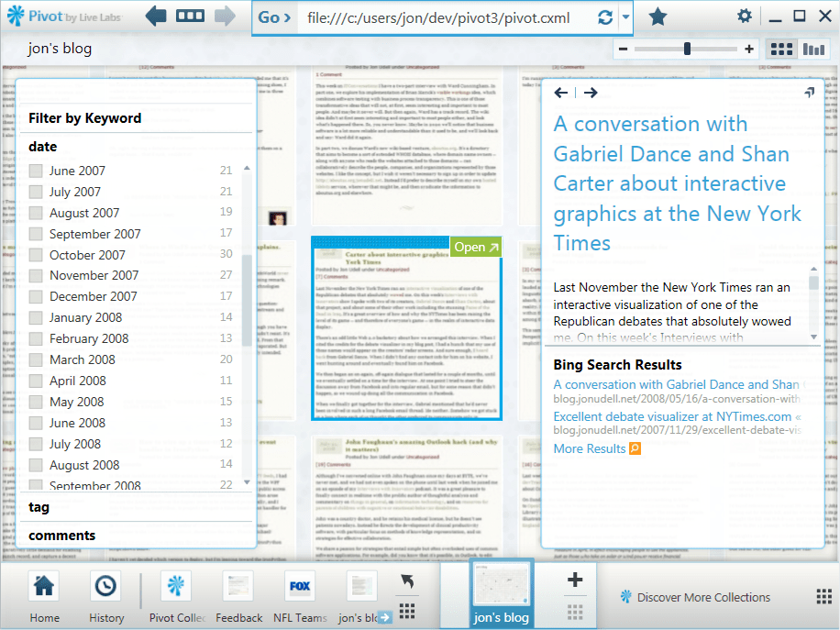The width and height of the screenshot is (840, 630).
Task: Collapse the info panel with corner arrow
Action: coord(809,92)
